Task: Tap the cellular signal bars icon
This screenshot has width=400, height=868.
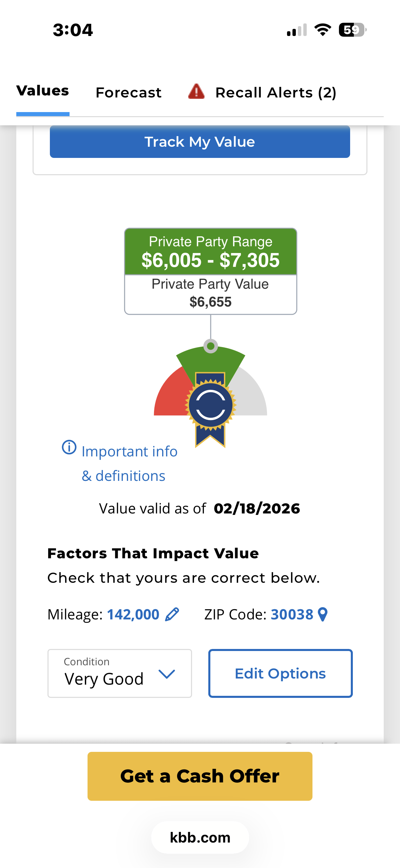Action: (x=297, y=30)
